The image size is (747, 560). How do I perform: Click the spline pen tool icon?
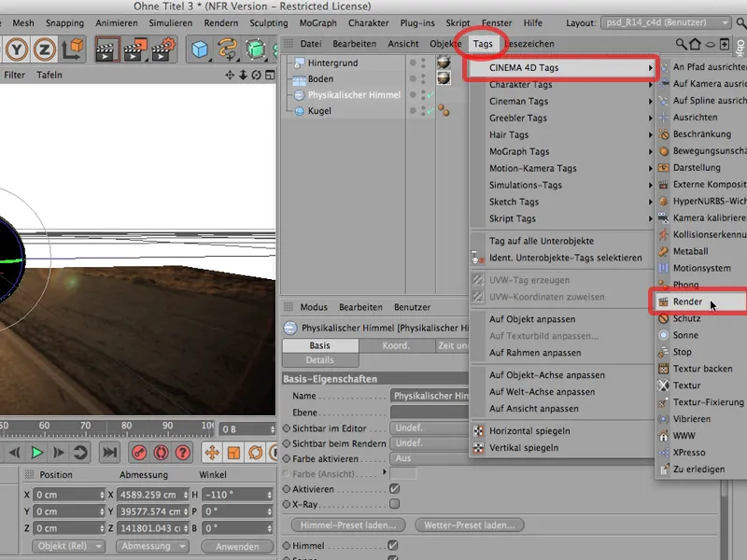(228, 49)
